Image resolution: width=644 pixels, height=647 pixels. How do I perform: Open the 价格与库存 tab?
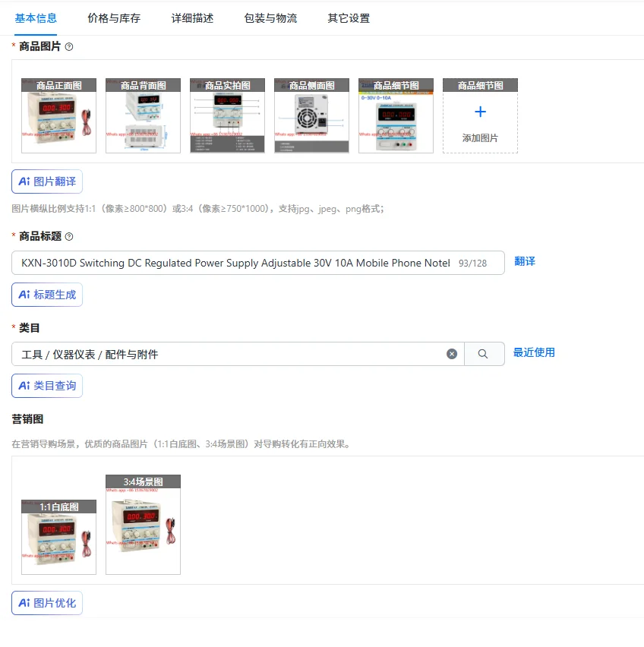pos(114,18)
